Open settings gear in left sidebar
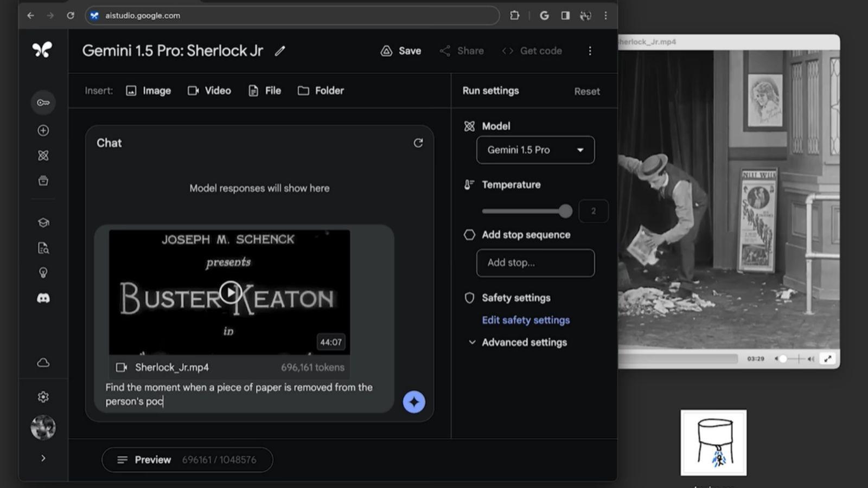 (43, 397)
